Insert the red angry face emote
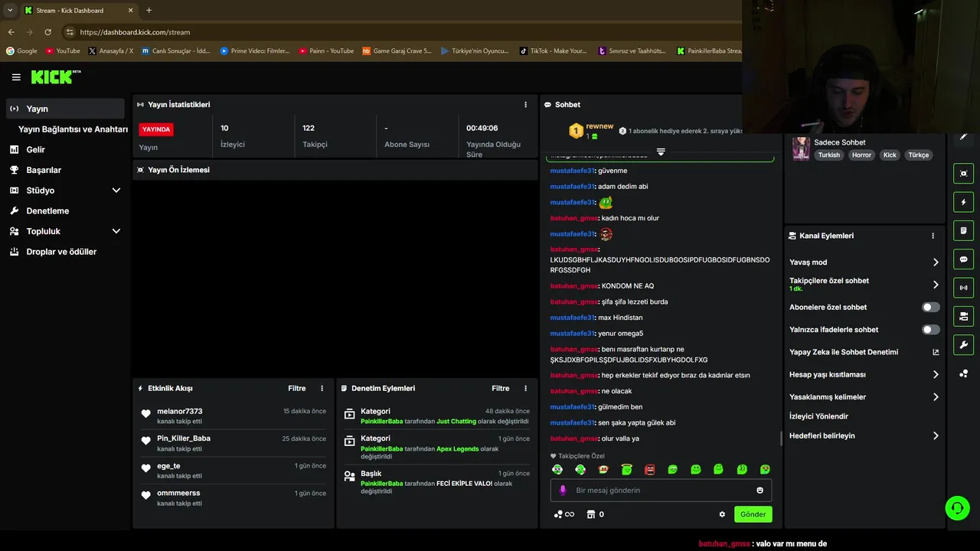 650,469
